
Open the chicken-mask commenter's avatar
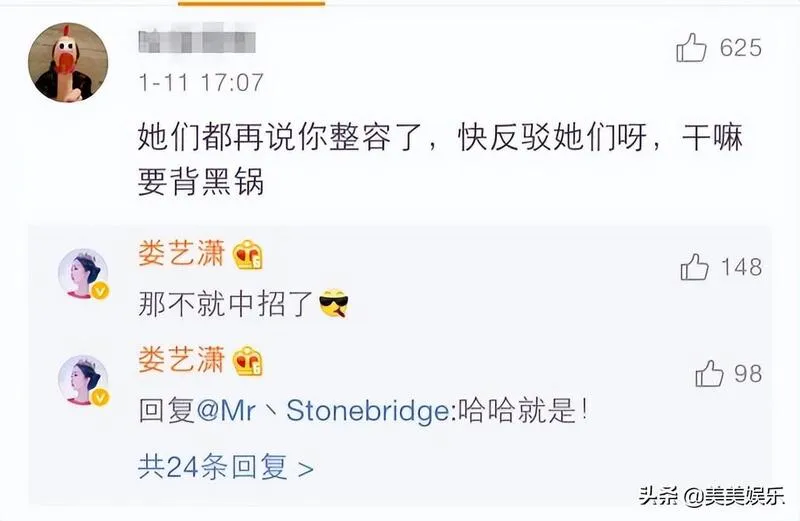(68, 62)
